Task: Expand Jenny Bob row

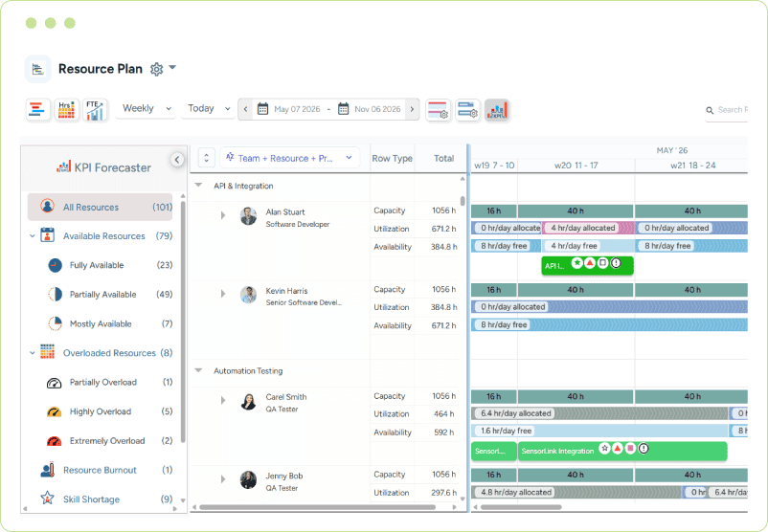Action: pyautogui.click(x=223, y=479)
